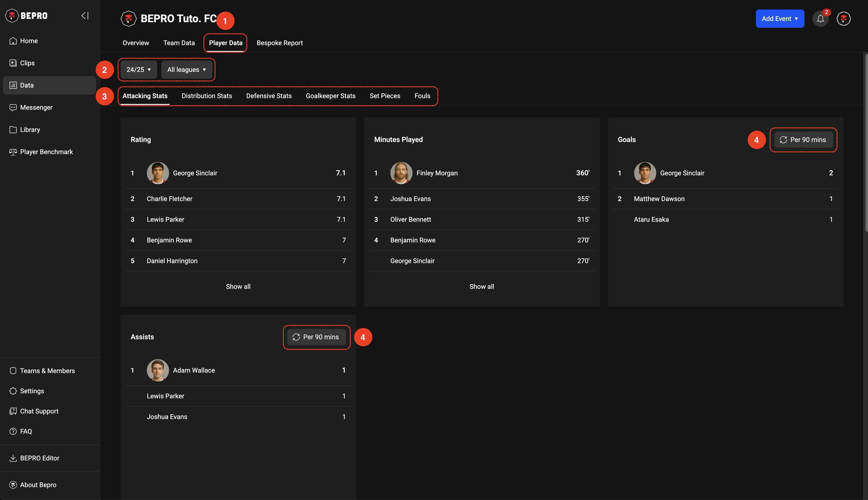Viewport: 868px width, 500px height.
Task: Collapse the left sidebar panel
Action: (85, 15)
